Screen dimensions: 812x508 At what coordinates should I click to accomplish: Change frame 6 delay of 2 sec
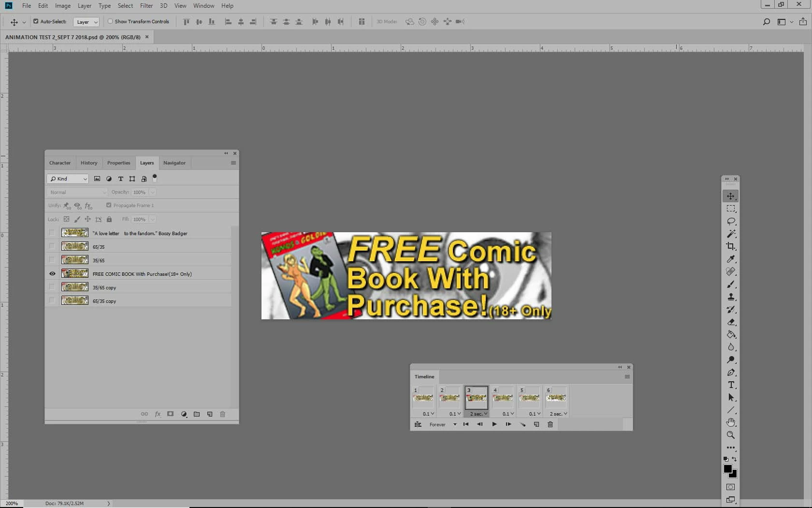558,414
